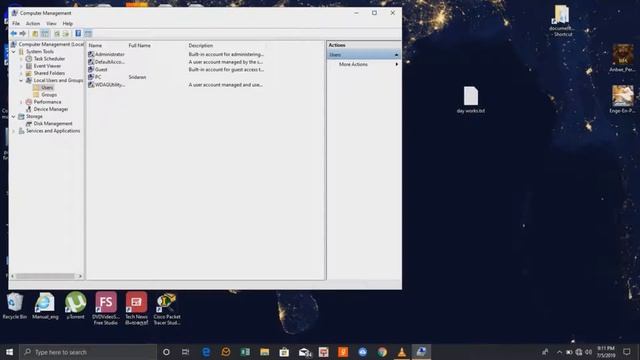Image resolution: width=640 pixels, height=360 pixels.
Task: Select the PC user account
Action: 98,77
